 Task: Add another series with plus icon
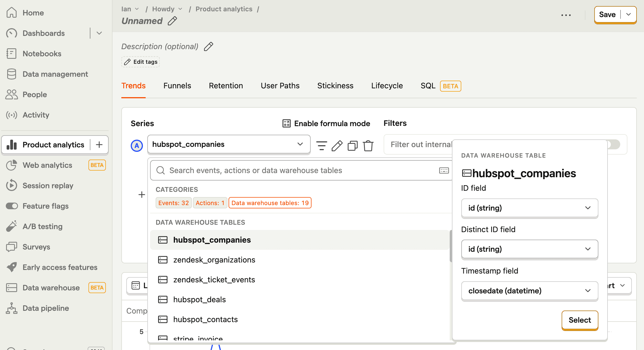coord(142,195)
